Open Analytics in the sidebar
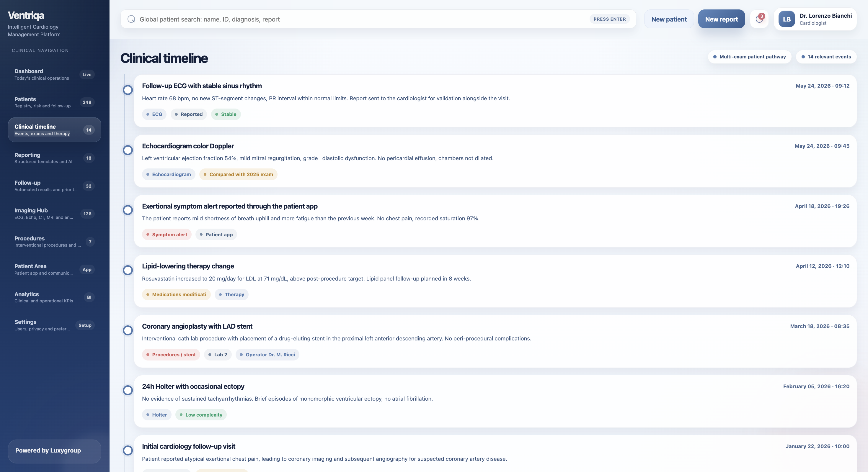The image size is (868, 472). (54, 297)
